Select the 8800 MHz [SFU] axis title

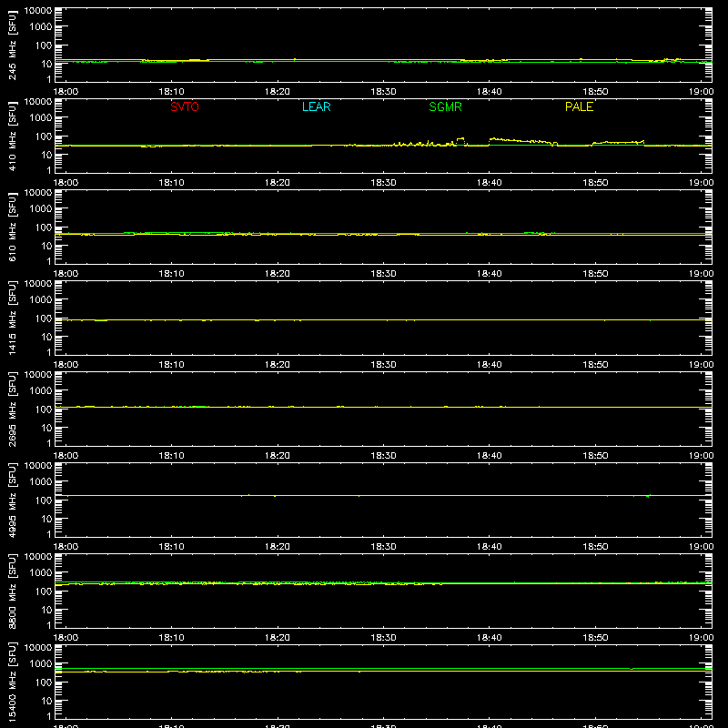click(x=13, y=591)
